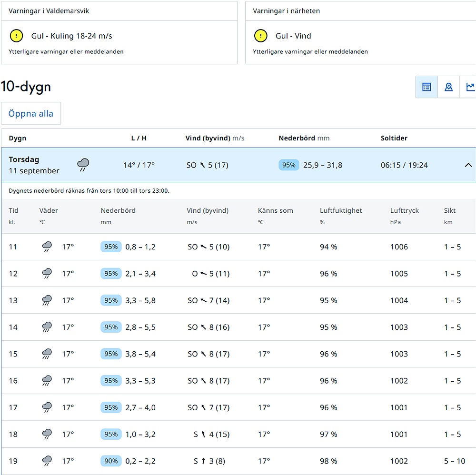Click the Dygn column header
This screenshot has height=475, width=476.
click(18, 139)
